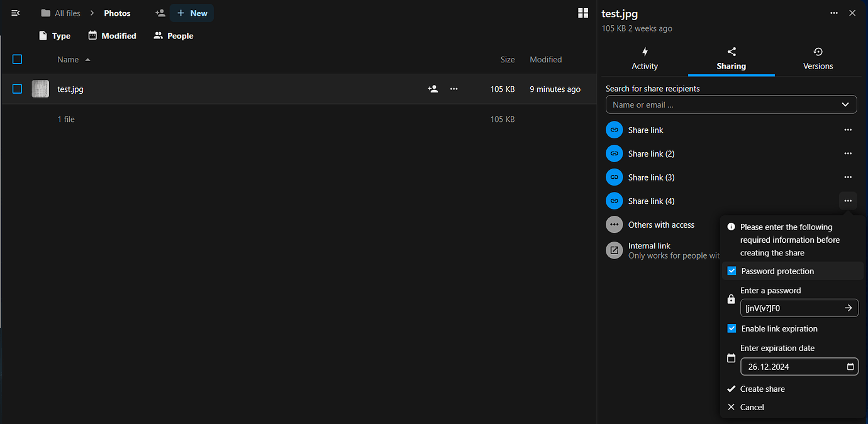
Task: Open options for Share link (3)
Action: (x=848, y=177)
